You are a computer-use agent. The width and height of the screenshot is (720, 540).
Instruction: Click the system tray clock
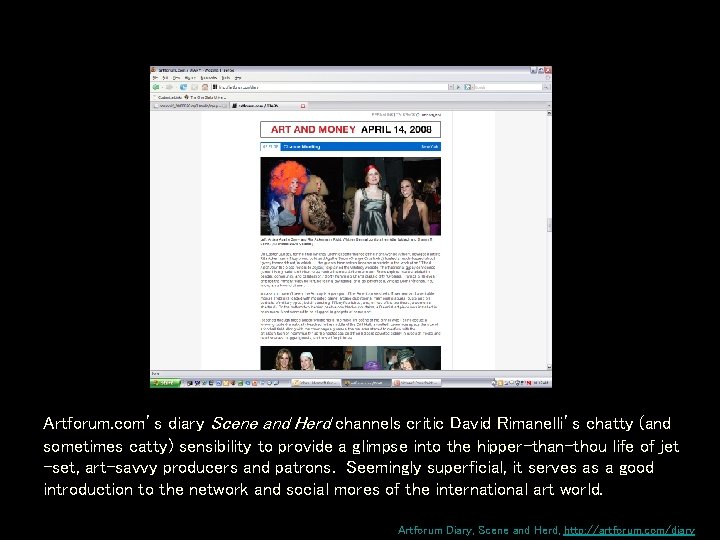pos(542,382)
